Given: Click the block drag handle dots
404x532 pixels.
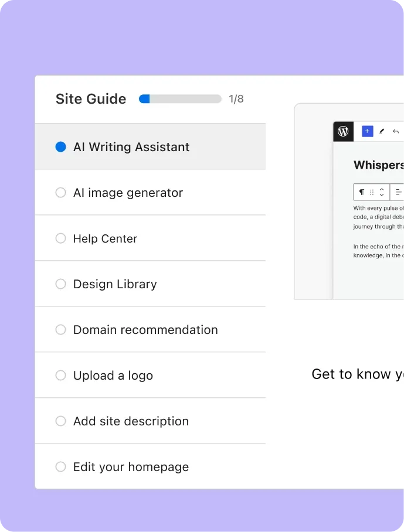Looking at the screenshot, I should [x=372, y=192].
